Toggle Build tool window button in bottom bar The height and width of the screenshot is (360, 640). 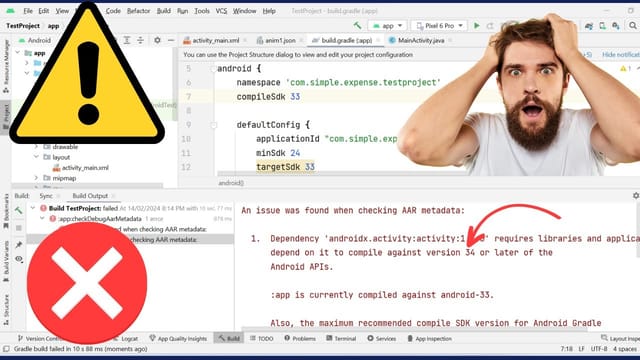pyautogui.click(x=229, y=338)
